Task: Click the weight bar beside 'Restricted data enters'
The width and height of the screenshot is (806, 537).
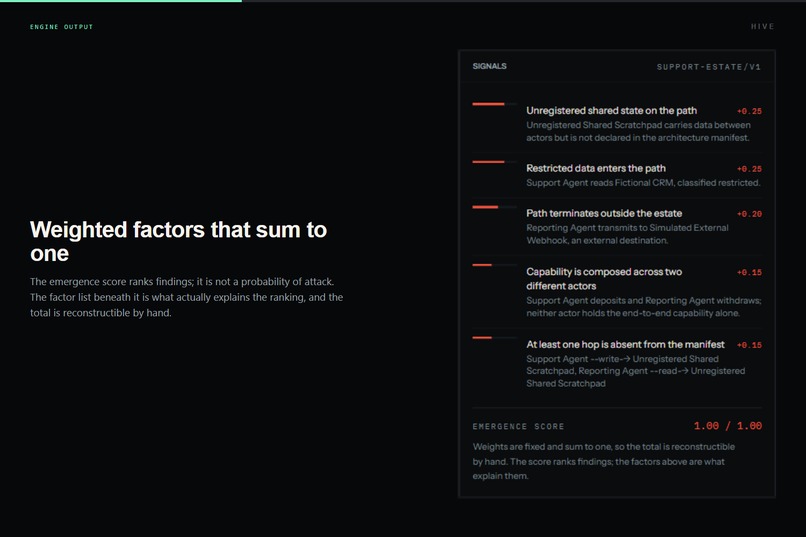Action: [494, 162]
